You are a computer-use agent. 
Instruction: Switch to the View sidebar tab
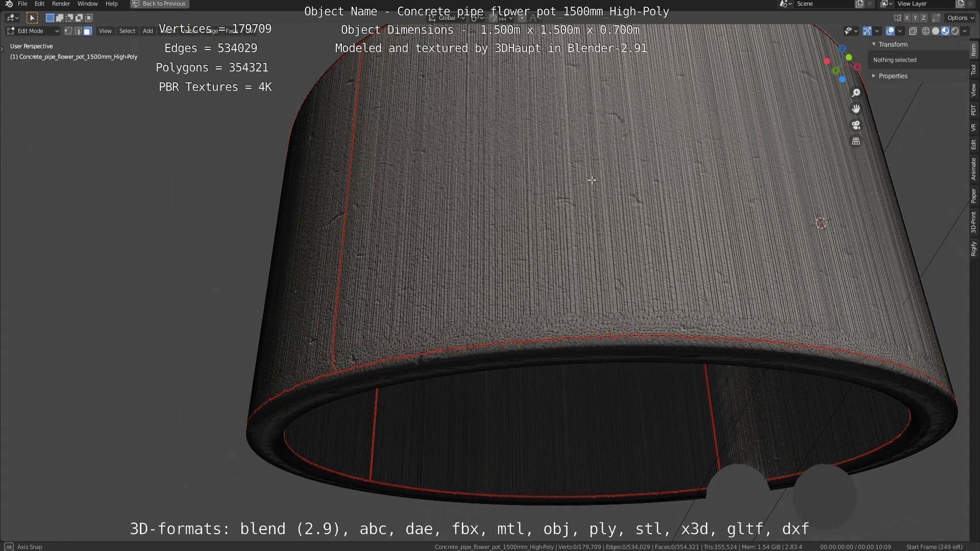pos(974,90)
